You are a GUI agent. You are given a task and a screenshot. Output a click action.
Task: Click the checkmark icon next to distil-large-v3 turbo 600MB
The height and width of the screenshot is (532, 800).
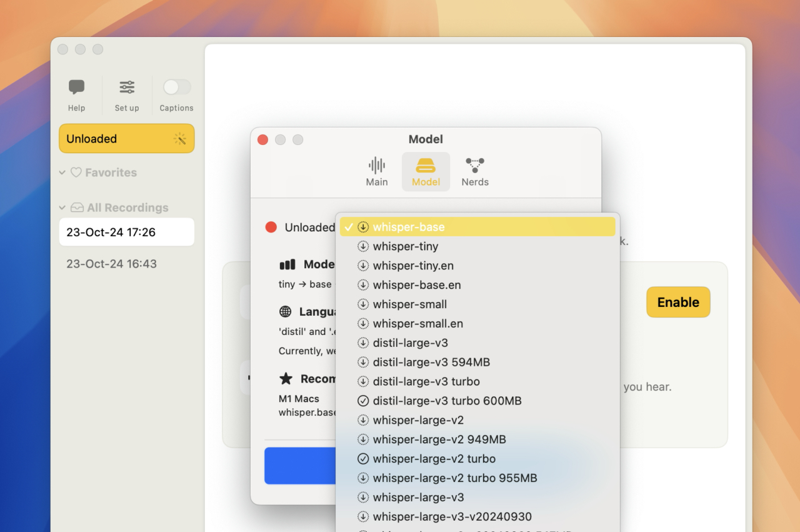click(x=363, y=401)
